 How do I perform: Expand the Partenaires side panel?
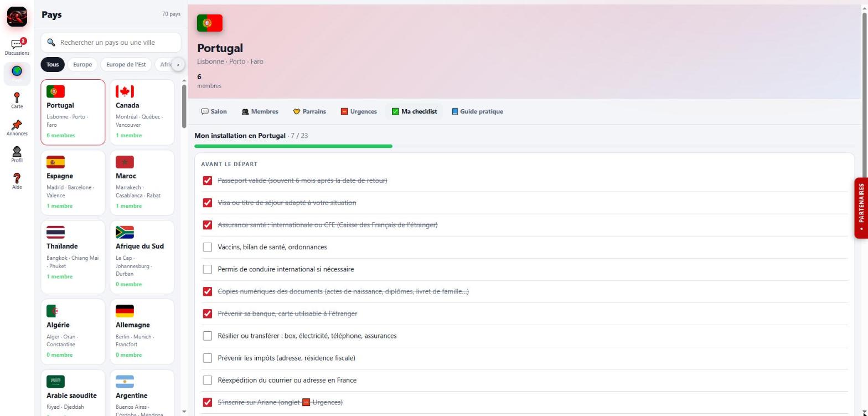861,208
